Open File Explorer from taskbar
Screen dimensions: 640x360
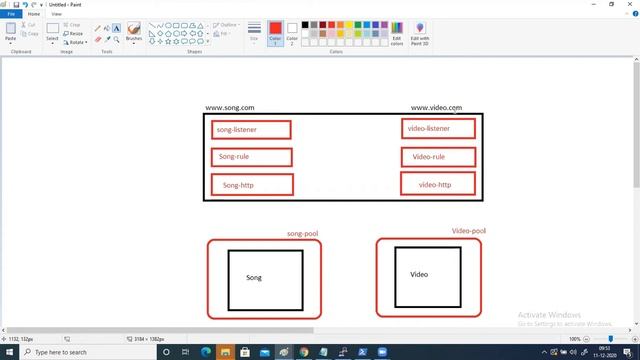coord(225,352)
